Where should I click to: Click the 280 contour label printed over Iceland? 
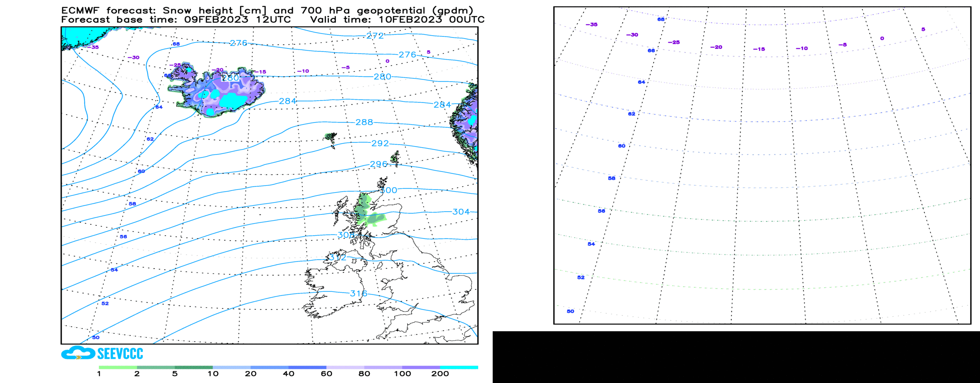(x=230, y=78)
